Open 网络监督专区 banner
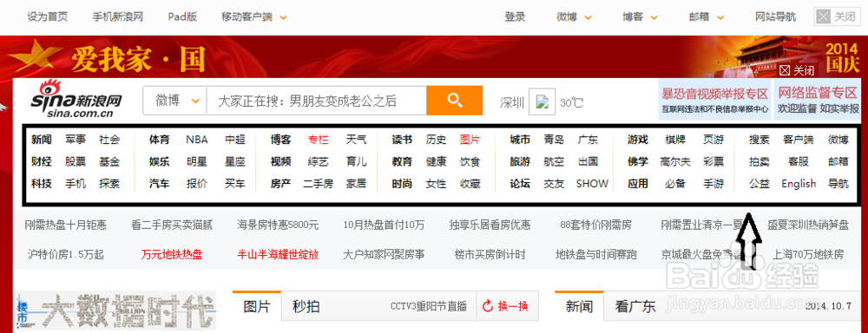The image size is (868, 333). tap(817, 100)
